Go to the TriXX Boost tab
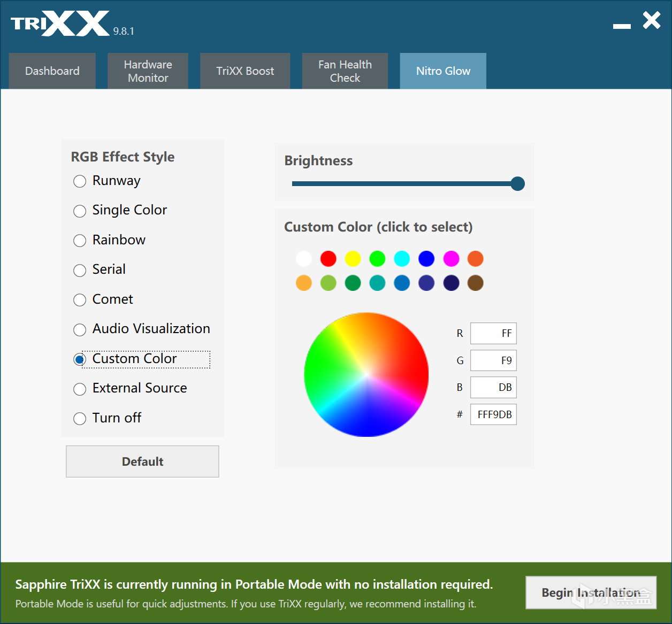The width and height of the screenshot is (672, 624). pyautogui.click(x=245, y=71)
